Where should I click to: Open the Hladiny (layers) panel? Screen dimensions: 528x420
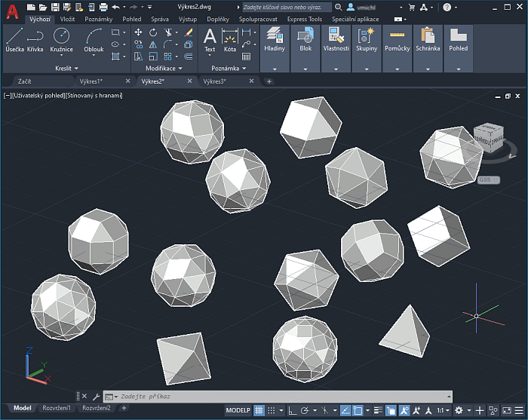(x=274, y=39)
